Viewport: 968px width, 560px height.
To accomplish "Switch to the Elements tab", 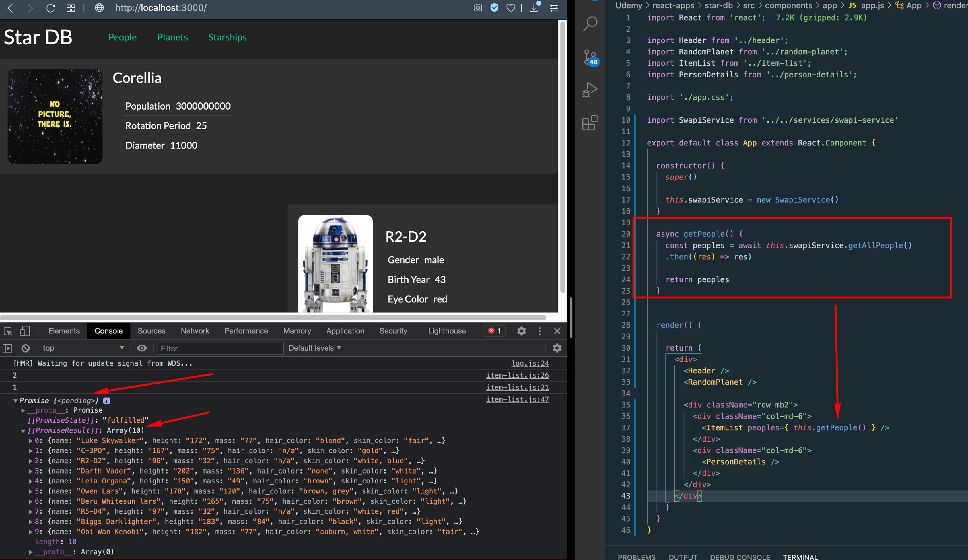I will pyautogui.click(x=64, y=331).
